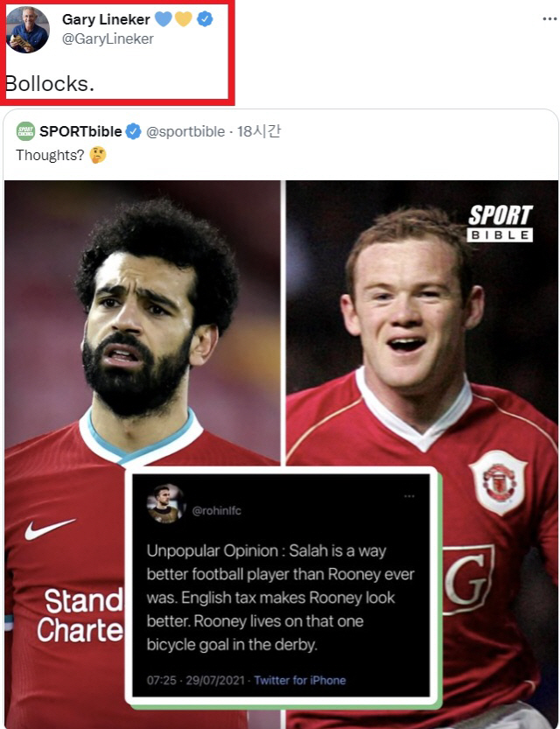The width and height of the screenshot is (560, 729).
Task: Click the yellow heart emoji in name
Action: click(x=184, y=19)
